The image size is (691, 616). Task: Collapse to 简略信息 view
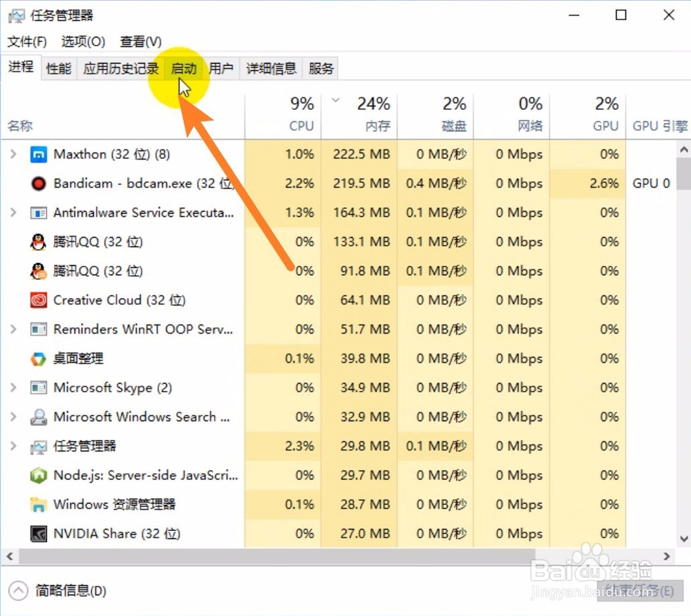point(58,590)
